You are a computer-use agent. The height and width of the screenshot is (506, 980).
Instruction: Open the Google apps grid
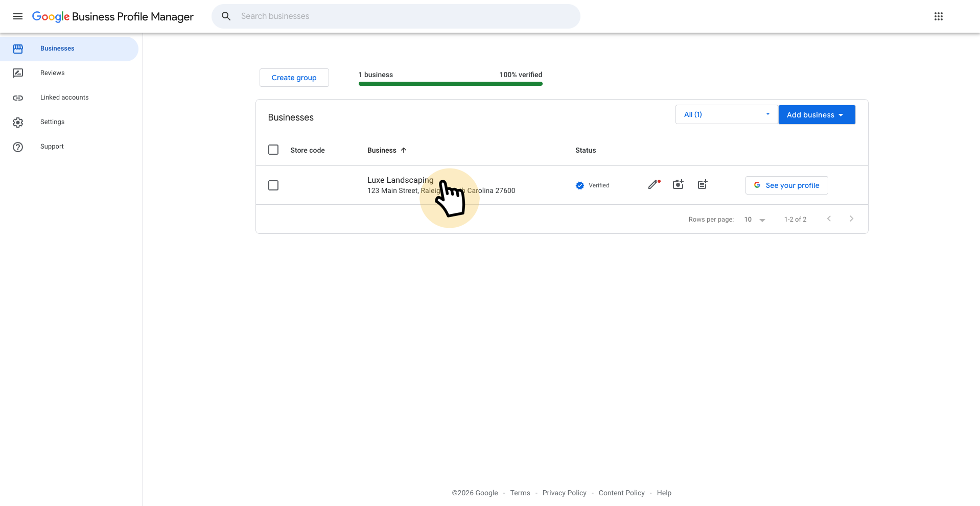[x=938, y=16]
